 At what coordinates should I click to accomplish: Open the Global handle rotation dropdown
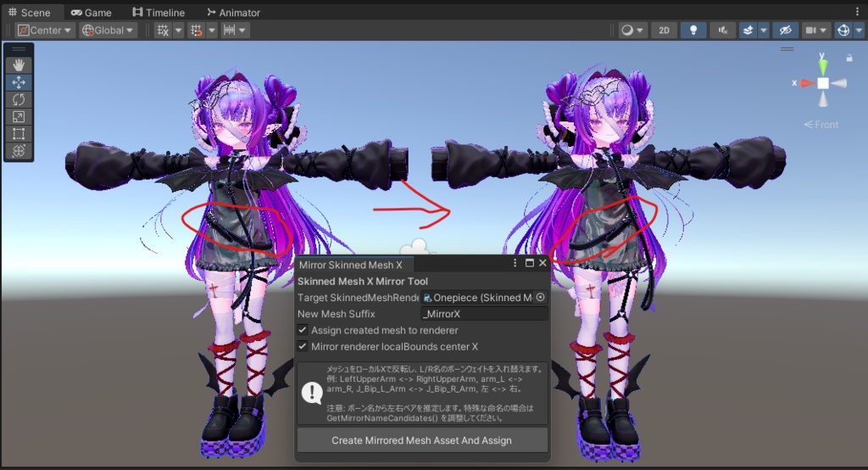108,31
